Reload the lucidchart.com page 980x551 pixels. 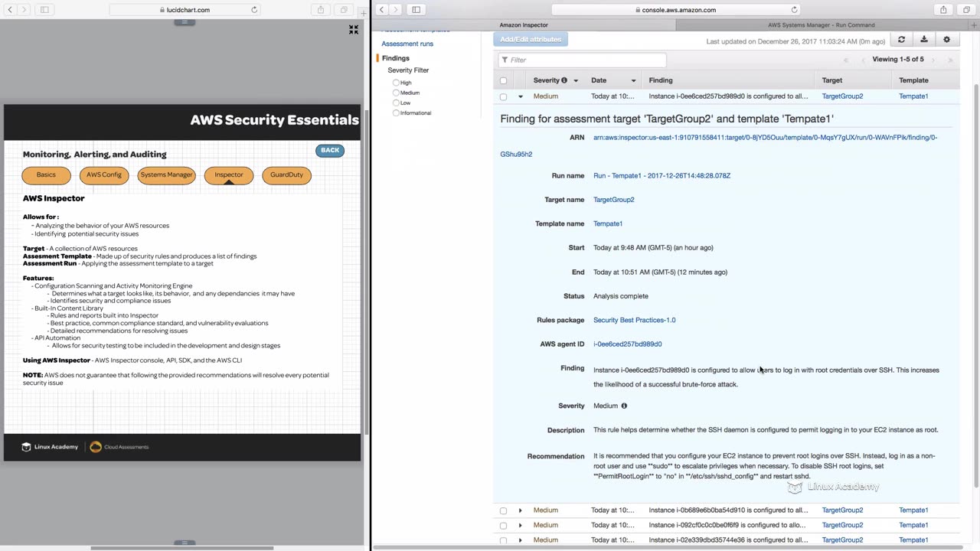pos(254,10)
